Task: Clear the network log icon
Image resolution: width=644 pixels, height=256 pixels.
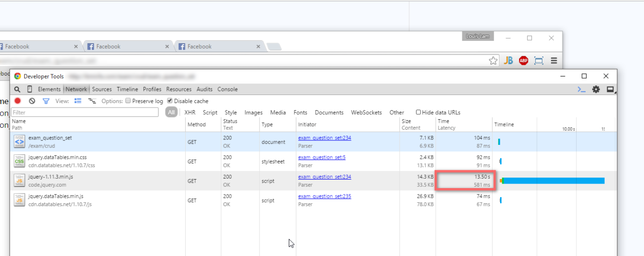Action: tap(32, 101)
